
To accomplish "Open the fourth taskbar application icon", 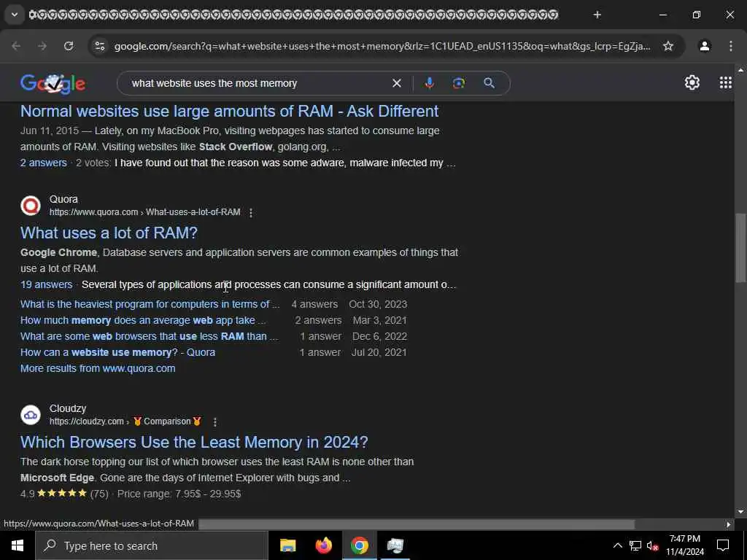I will (395, 545).
